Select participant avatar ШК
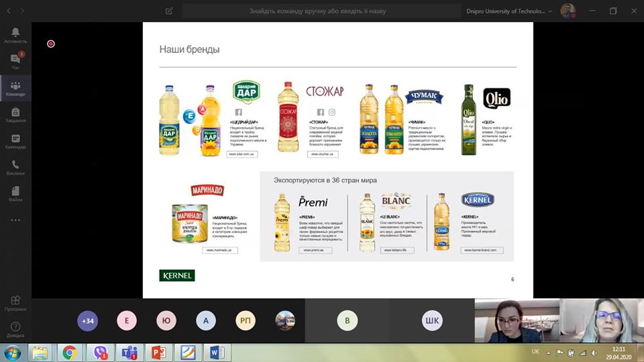644x362 pixels. [x=432, y=320]
